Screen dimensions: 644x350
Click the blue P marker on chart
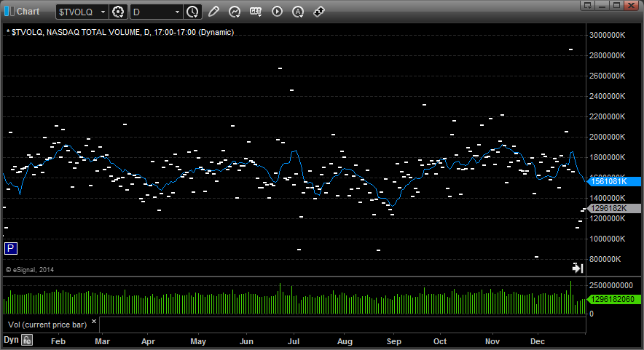[x=11, y=248]
